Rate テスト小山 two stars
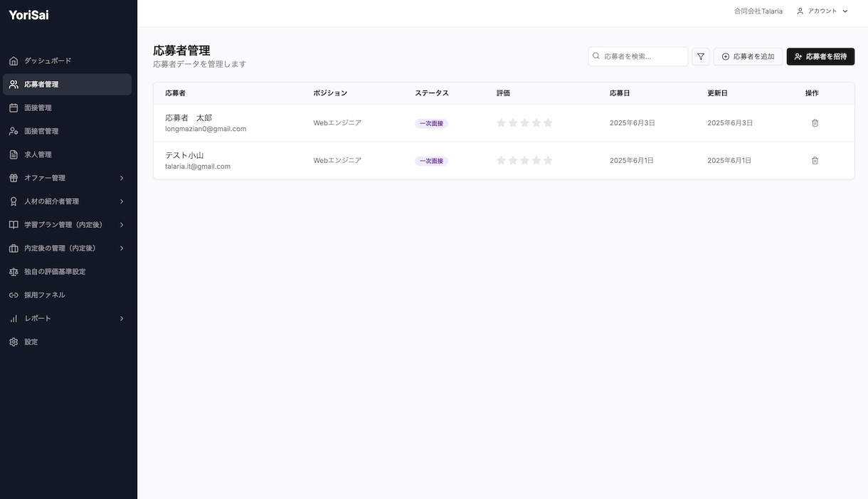868x499 pixels. point(513,161)
